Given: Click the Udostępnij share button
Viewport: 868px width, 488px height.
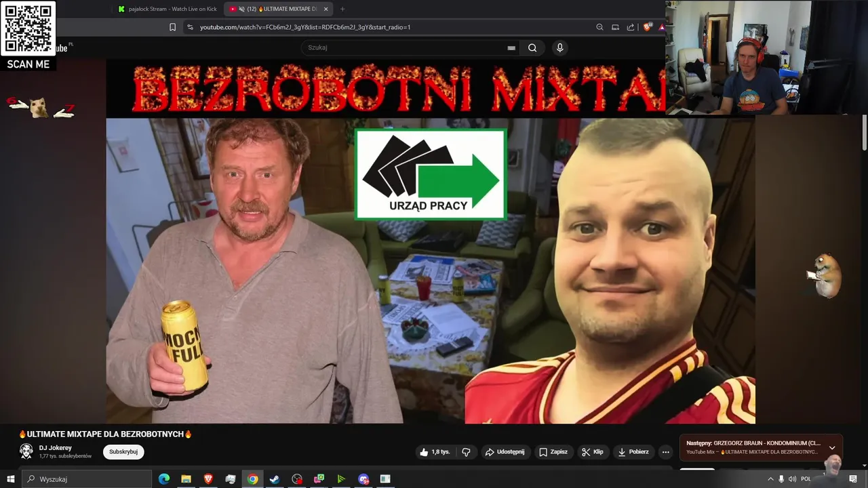Looking at the screenshot, I should 505,452.
